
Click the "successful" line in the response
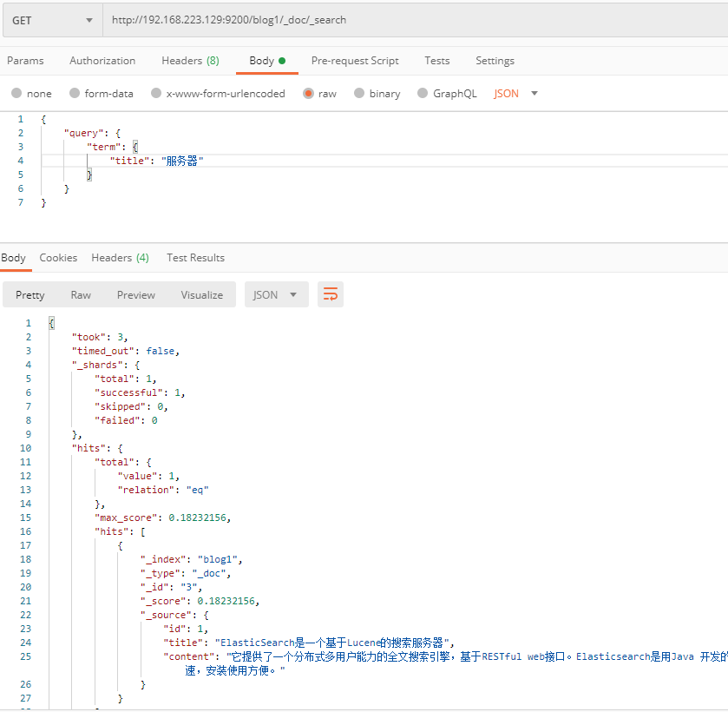pyautogui.click(x=140, y=392)
